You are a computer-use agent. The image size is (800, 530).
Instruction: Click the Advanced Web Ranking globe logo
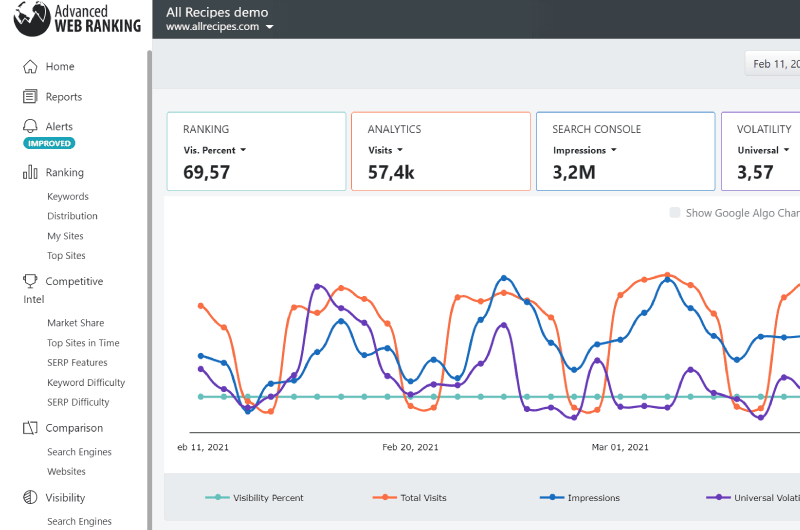click(32, 19)
